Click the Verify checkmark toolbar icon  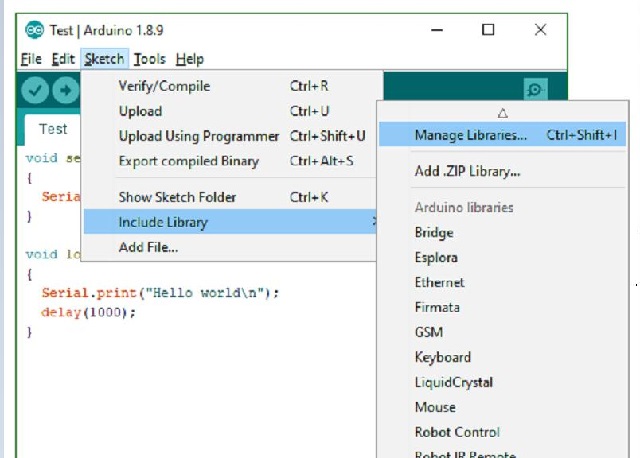click(35, 90)
